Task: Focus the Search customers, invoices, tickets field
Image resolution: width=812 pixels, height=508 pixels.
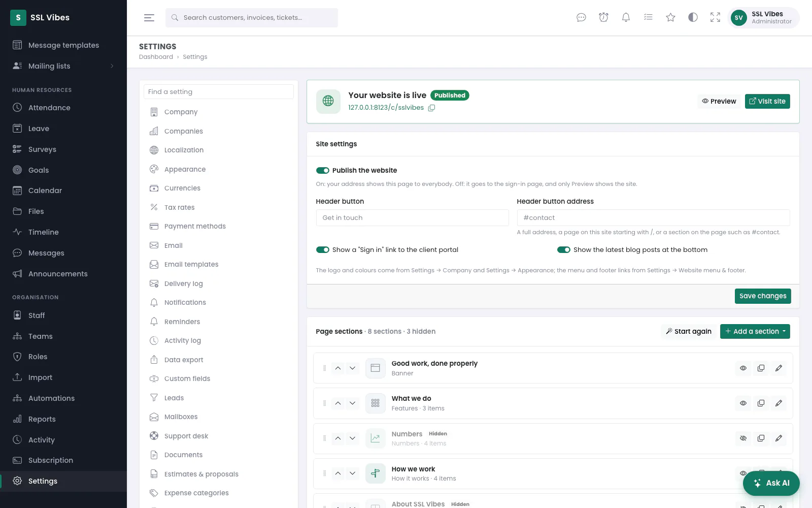Action: pos(252,18)
